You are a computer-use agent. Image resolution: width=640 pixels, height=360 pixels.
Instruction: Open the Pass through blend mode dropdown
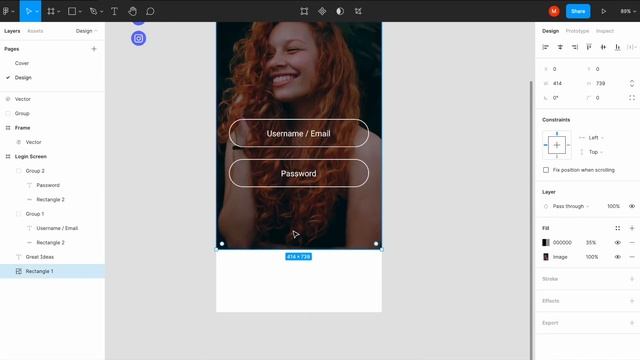pos(571,206)
